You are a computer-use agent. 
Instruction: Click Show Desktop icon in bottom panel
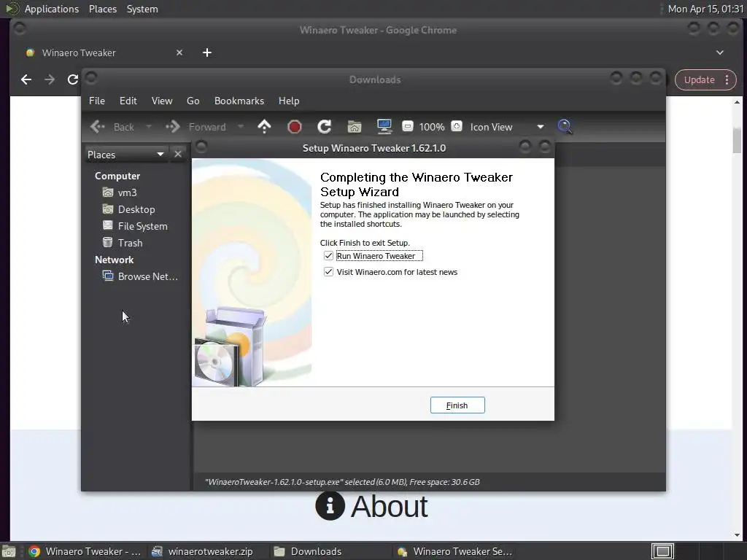[x=9, y=551]
